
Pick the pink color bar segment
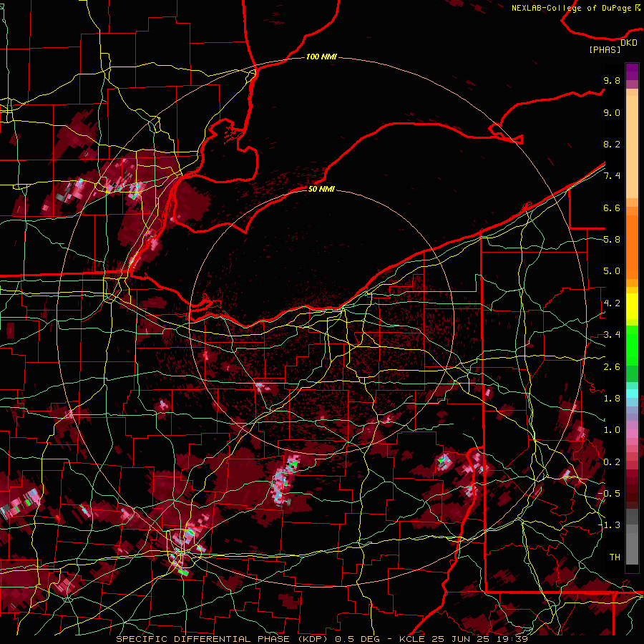point(632,434)
